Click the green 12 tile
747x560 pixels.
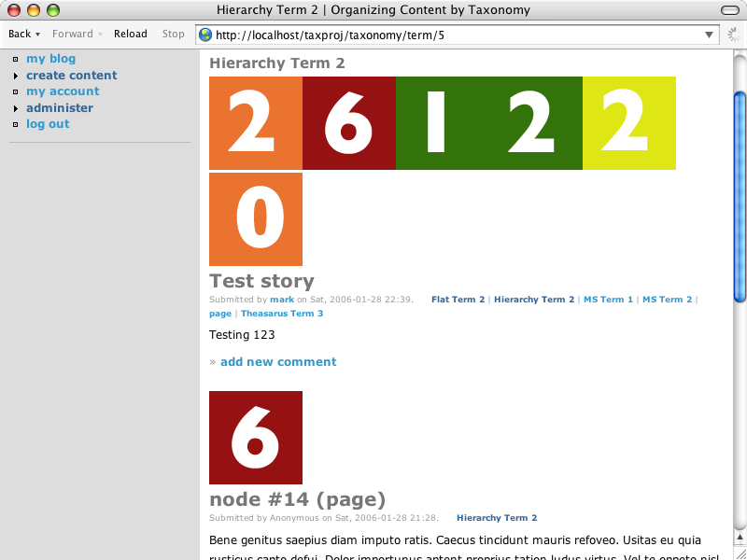coord(489,123)
